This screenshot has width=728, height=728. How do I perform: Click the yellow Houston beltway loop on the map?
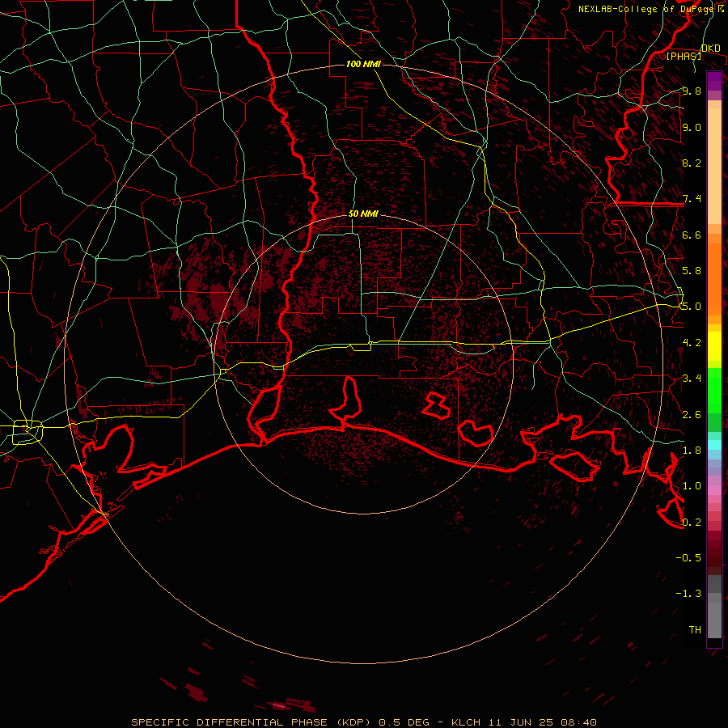(x=28, y=432)
